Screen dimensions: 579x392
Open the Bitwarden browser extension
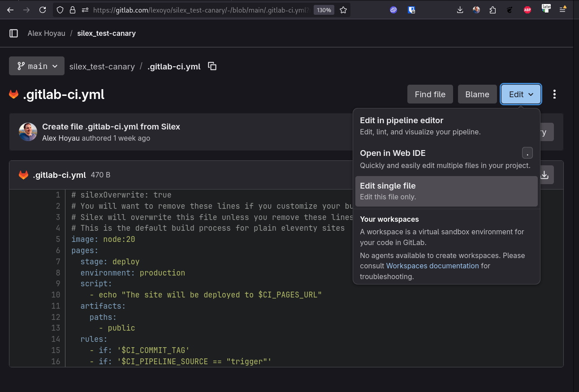(411, 10)
